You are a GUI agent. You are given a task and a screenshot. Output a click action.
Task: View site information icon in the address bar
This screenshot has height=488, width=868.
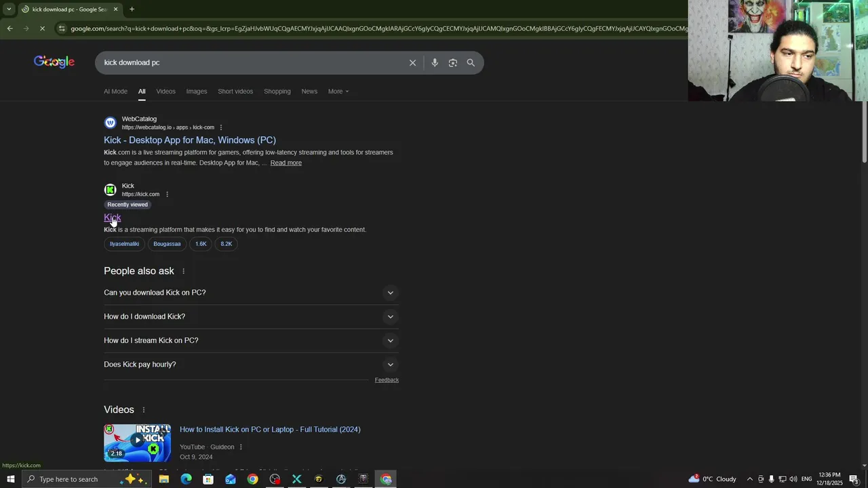coord(62,28)
